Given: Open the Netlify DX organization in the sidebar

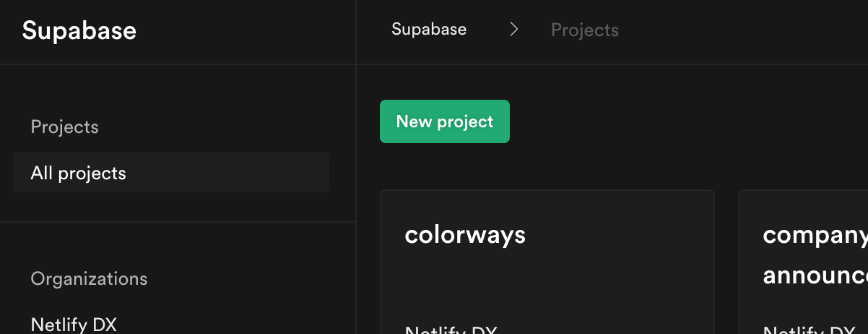Looking at the screenshot, I should tap(74, 324).
